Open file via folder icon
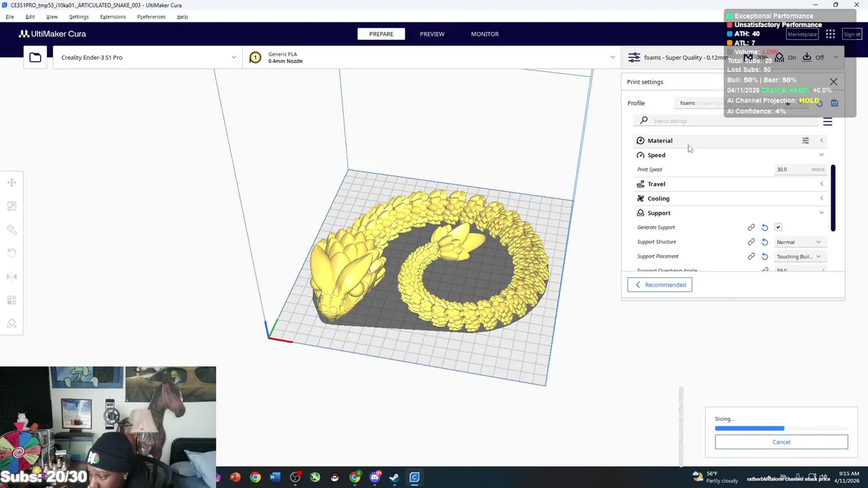 pos(35,58)
